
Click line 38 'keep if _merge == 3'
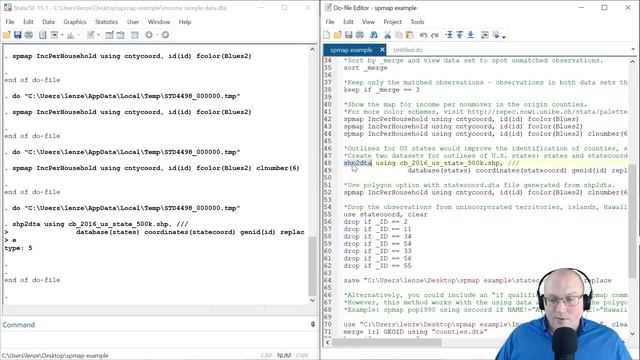pos(381,89)
